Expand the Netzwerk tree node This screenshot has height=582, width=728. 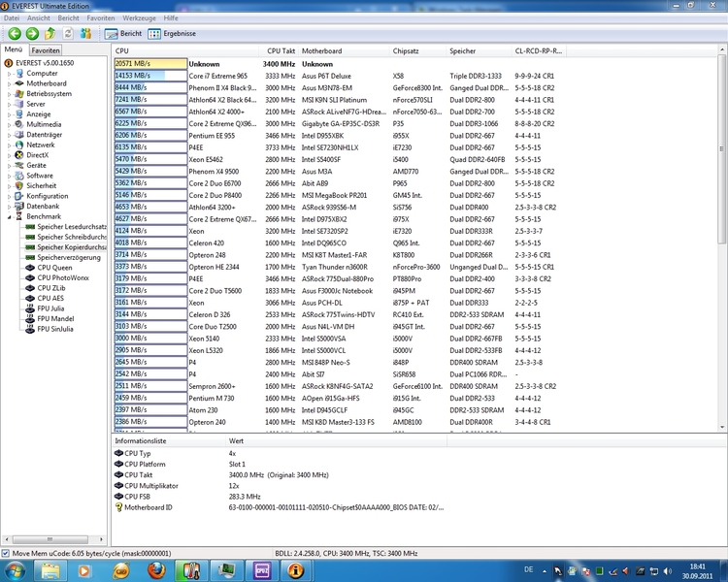click(x=9, y=145)
